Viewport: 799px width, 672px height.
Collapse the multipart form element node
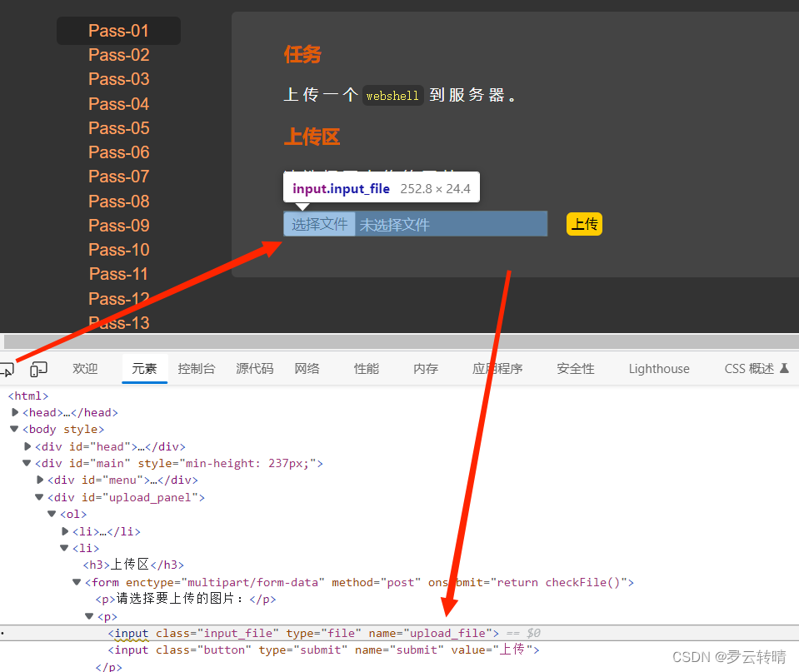point(76,582)
